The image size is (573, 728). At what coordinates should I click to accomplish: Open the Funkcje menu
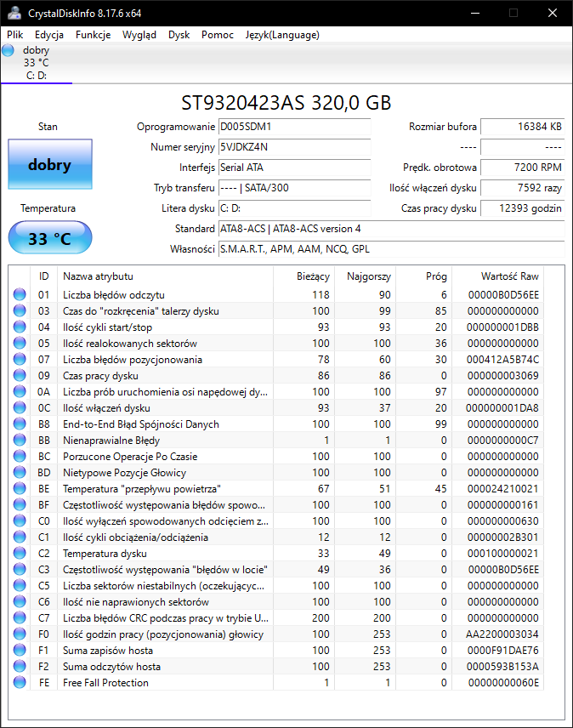click(x=94, y=35)
